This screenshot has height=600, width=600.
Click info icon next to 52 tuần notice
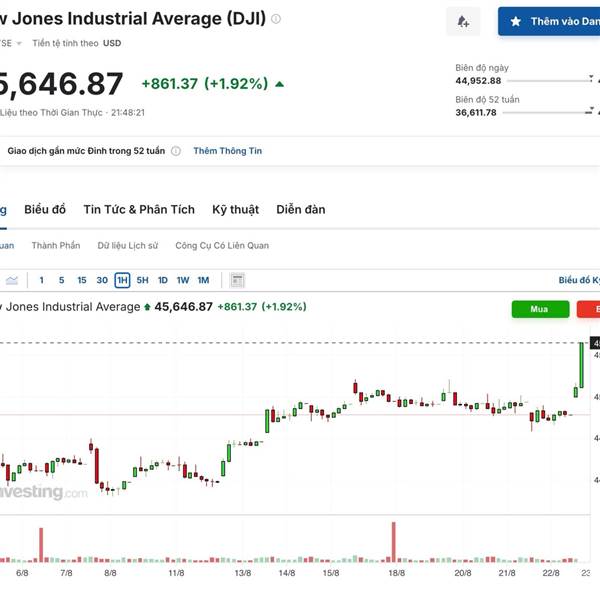pyautogui.click(x=176, y=151)
